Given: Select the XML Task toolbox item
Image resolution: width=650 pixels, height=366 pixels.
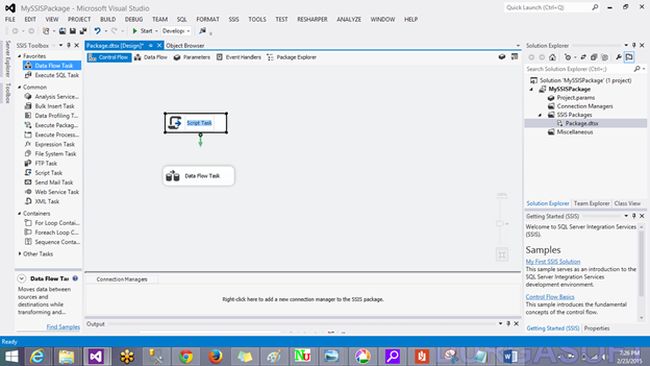Looking at the screenshot, I should 47,201.
